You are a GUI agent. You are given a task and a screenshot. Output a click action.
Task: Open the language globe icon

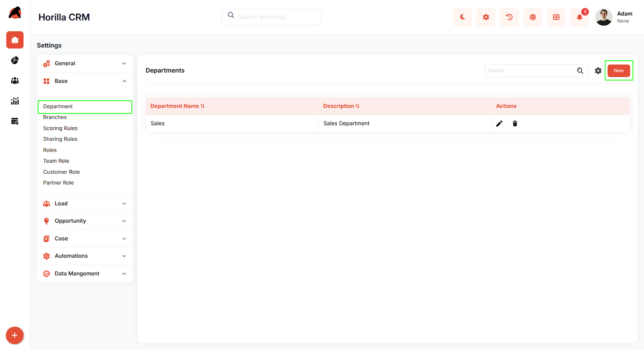click(x=533, y=17)
